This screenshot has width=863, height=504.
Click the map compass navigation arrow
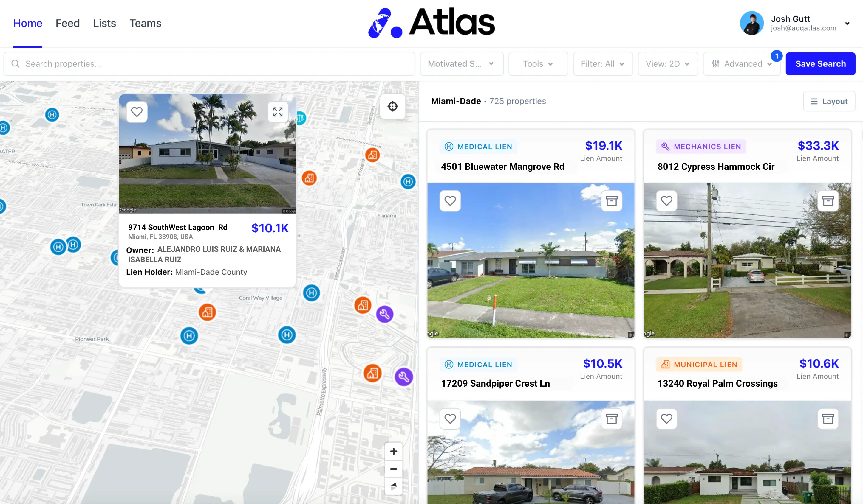(394, 486)
